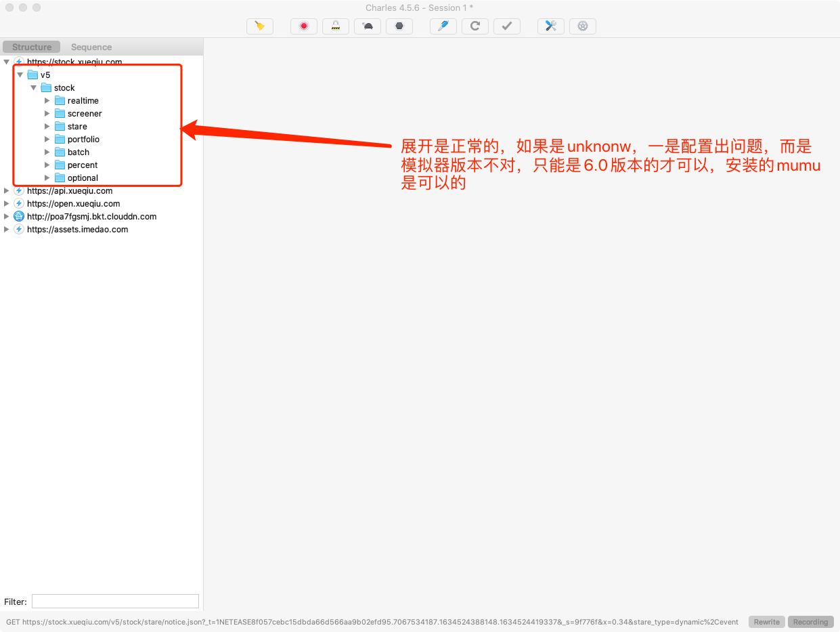This screenshot has width=840, height=632.
Task: Clear the session with the broom icon
Action: [260, 26]
